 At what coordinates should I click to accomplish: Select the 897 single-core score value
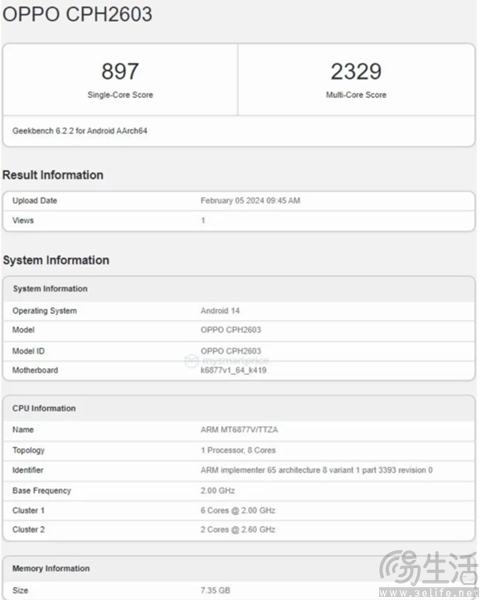click(x=120, y=72)
